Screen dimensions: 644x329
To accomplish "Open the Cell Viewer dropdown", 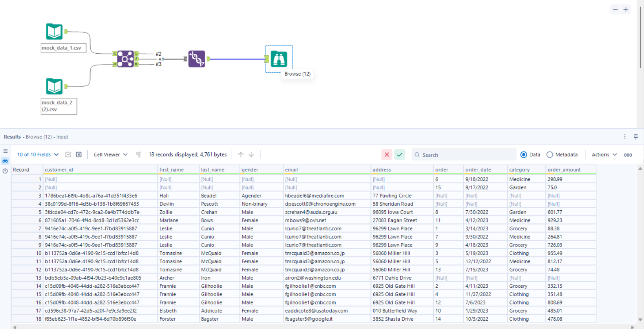I will (x=110, y=155).
